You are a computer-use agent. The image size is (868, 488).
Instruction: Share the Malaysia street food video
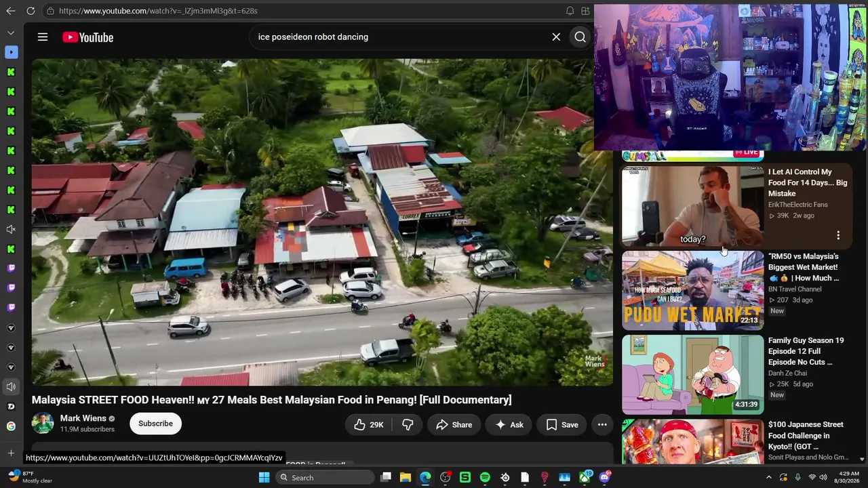(454, 425)
